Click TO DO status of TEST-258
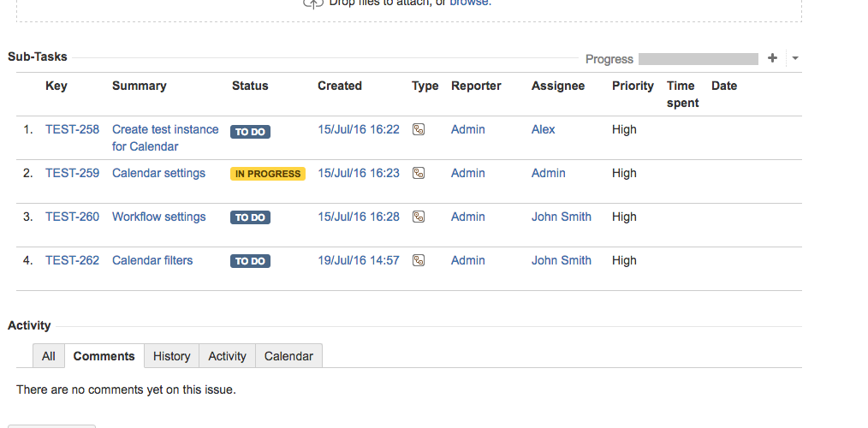 [x=250, y=132]
